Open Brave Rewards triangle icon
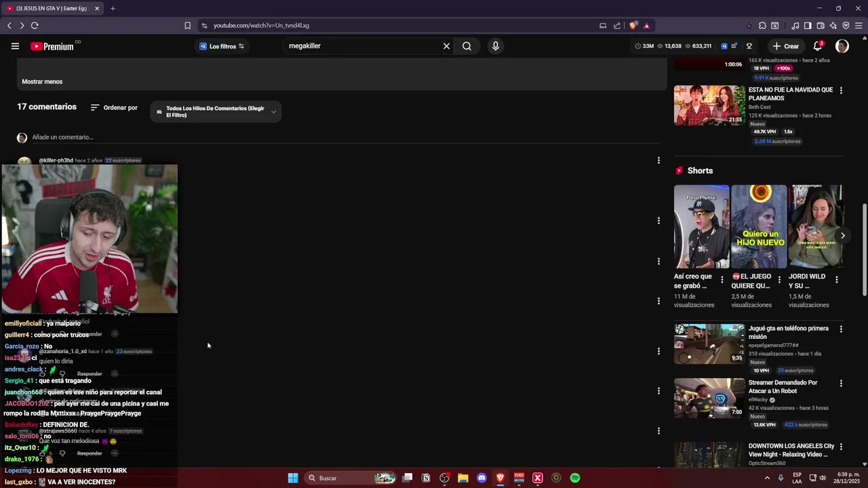This screenshot has width=868, height=488. pyautogui.click(x=646, y=25)
